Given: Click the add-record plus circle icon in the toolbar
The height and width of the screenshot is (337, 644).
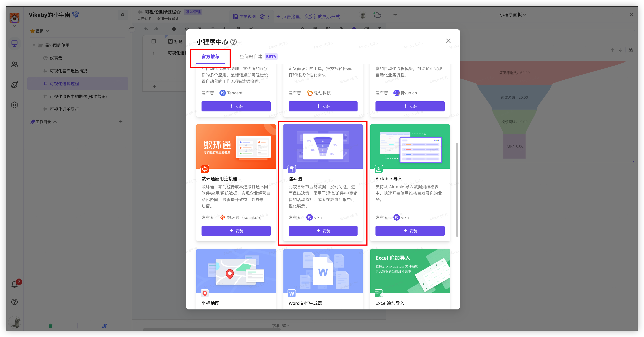Looking at the screenshot, I should pyautogui.click(x=174, y=29).
